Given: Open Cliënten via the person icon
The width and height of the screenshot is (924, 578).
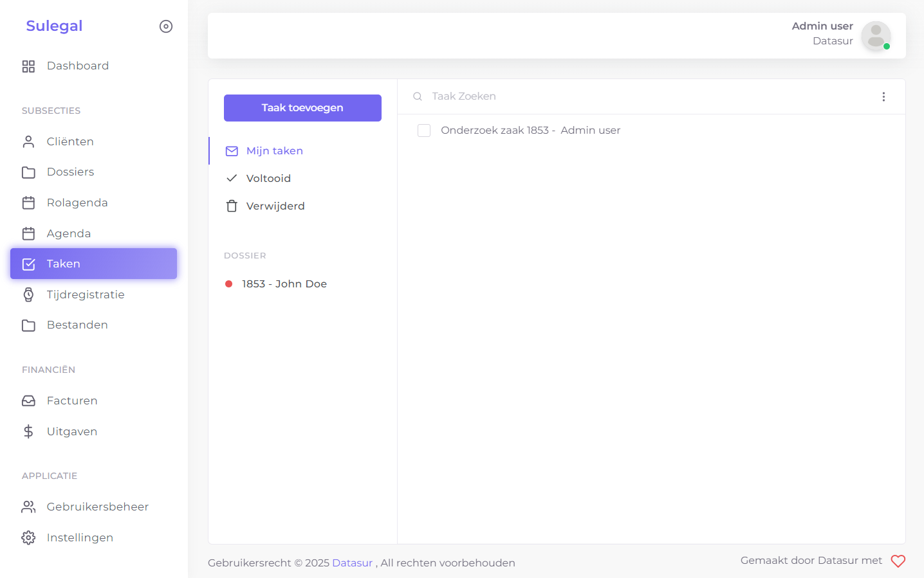Looking at the screenshot, I should coord(28,141).
